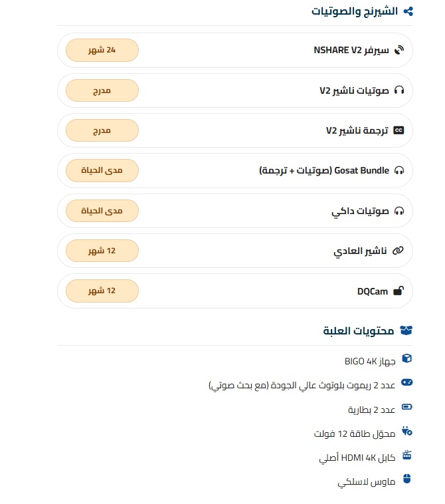
Task: Click the cube icon next to جهاز BIGO 4K
Action: [x=407, y=359]
